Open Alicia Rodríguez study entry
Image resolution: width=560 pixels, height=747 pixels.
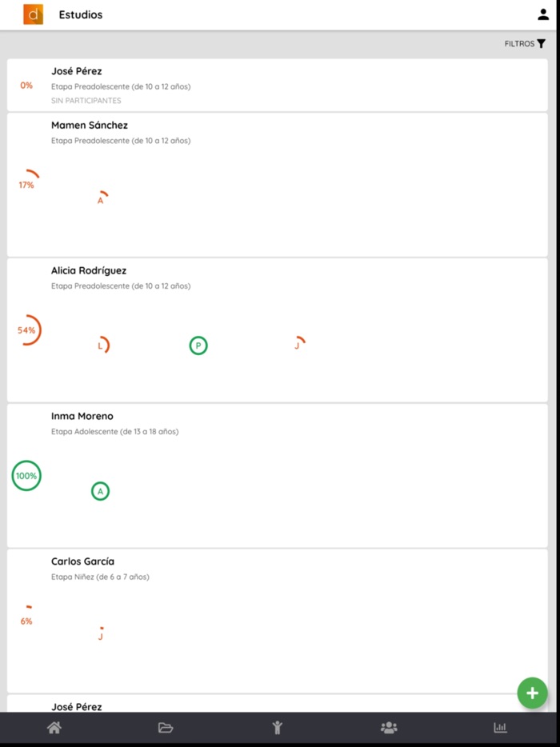(89, 271)
